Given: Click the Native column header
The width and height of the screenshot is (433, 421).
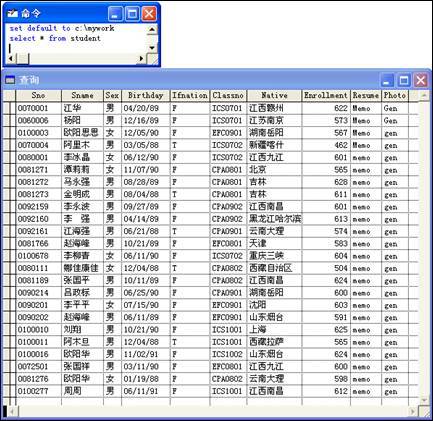Looking at the screenshot, I should pos(274,96).
